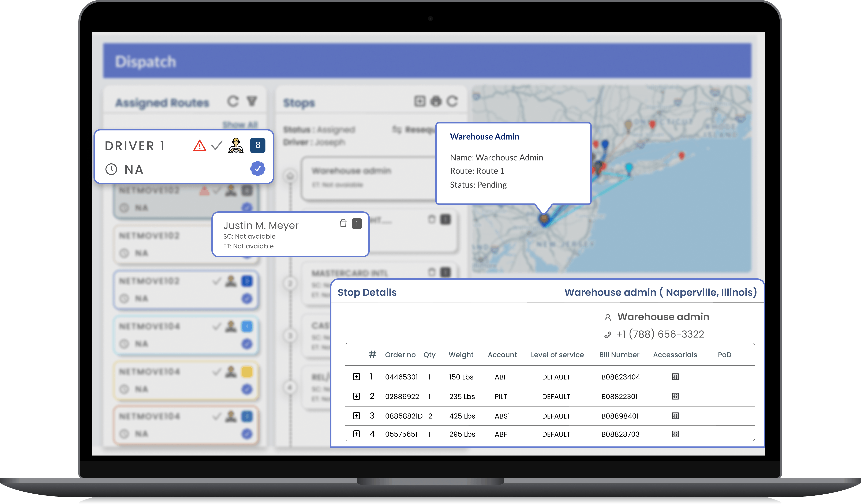Click the Account column header
Image resolution: width=861 pixels, height=504 pixels.
pos(502,355)
